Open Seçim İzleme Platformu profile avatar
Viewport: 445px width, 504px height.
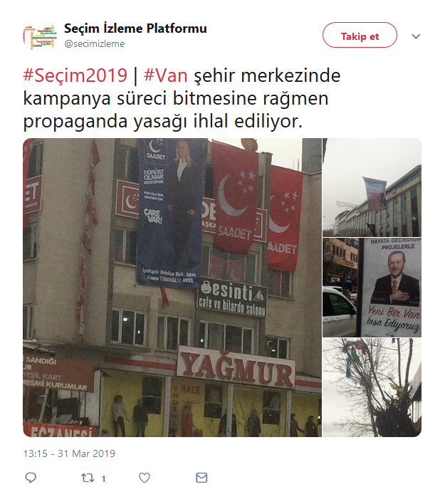point(40,36)
